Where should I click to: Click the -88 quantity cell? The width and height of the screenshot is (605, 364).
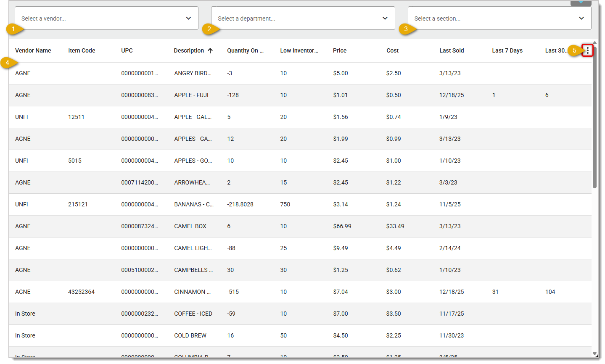coord(231,248)
